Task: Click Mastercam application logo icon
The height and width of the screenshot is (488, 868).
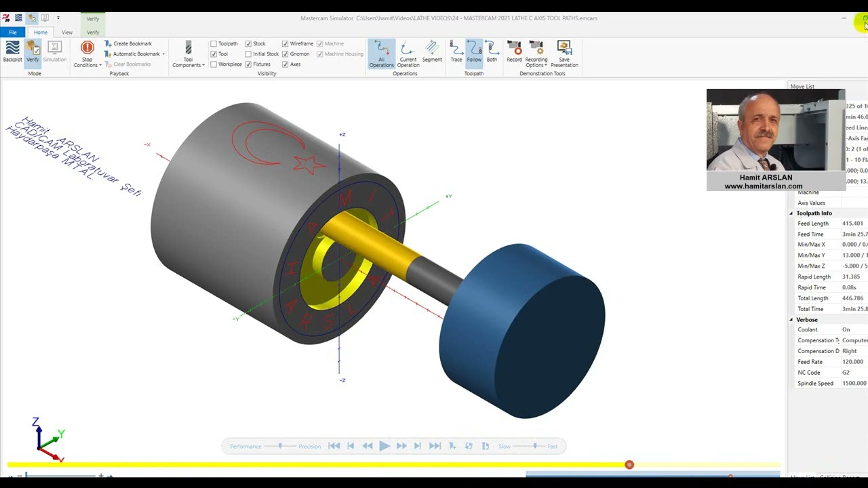Action: pos(6,18)
